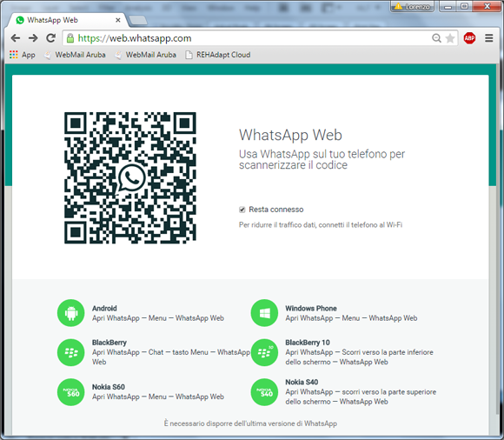This screenshot has width=504, height=440.
Task: Go back with the browser back arrow
Action: (x=15, y=38)
